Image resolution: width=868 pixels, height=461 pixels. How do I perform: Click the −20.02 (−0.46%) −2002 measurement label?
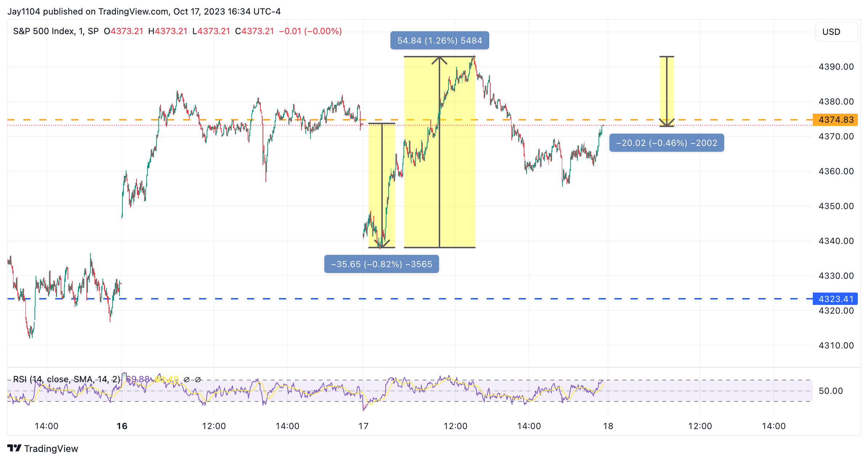[666, 143]
